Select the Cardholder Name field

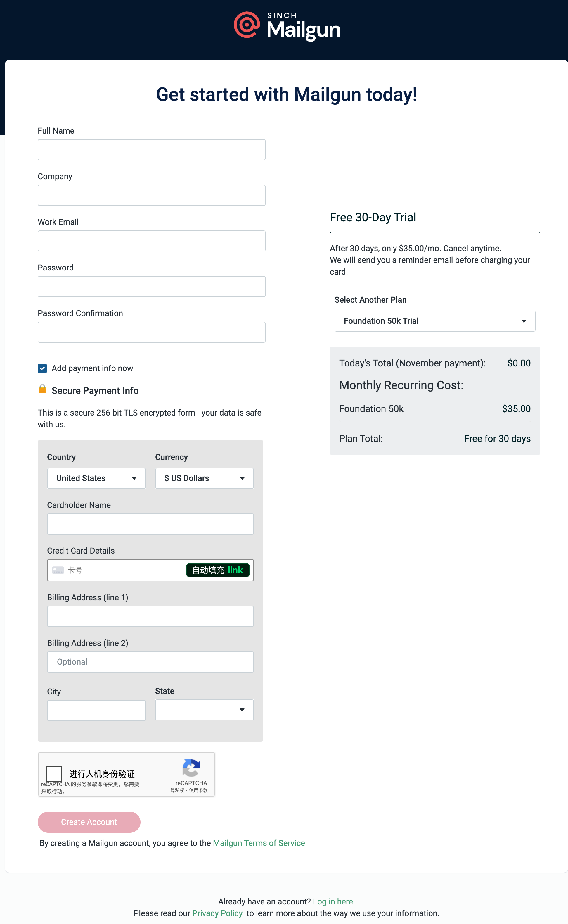[x=150, y=524]
